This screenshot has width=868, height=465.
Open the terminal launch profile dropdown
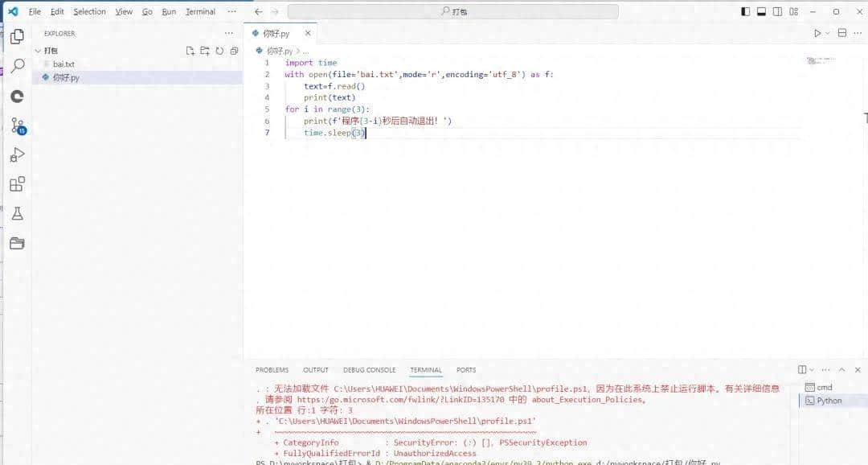click(x=812, y=370)
